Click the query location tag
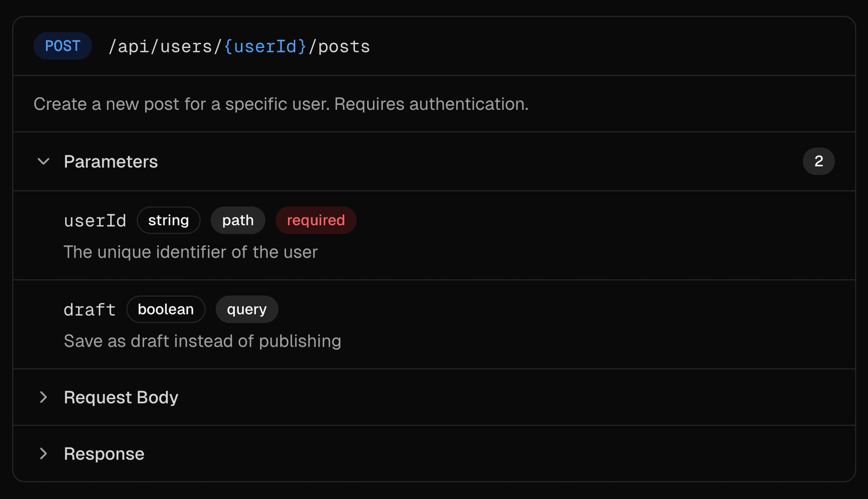The height and width of the screenshot is (499, 868). pos(246,310)
